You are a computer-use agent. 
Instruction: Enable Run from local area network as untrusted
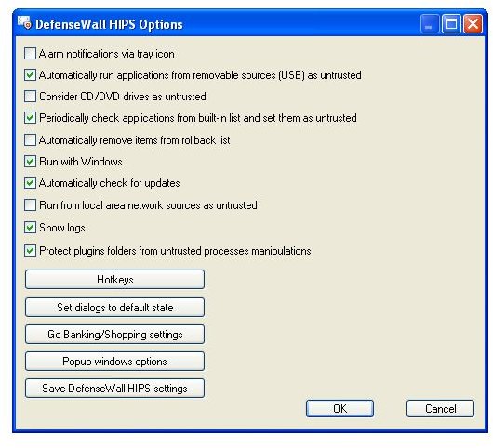pos(30,205)
